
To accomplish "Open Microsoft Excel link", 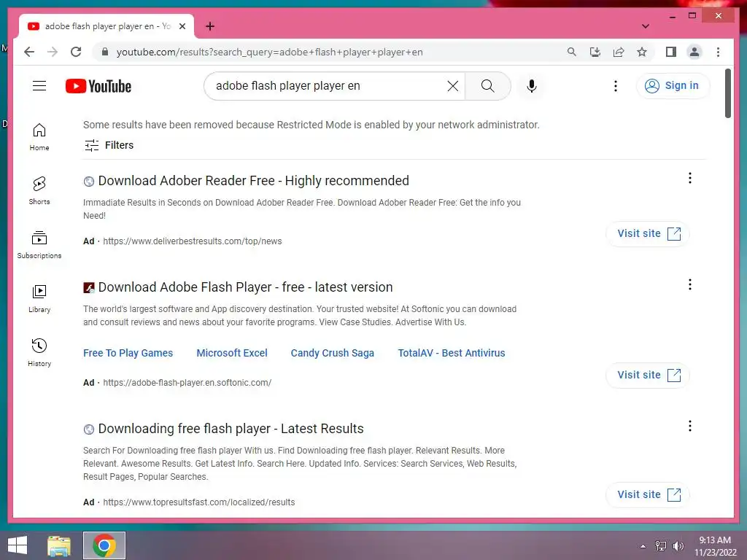I will click(232, 353).
